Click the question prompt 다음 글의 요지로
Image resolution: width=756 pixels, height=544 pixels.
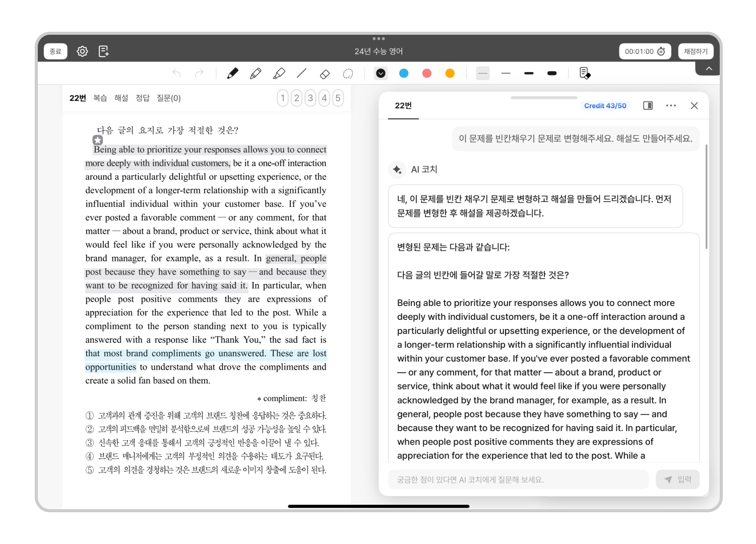(167, 130)
